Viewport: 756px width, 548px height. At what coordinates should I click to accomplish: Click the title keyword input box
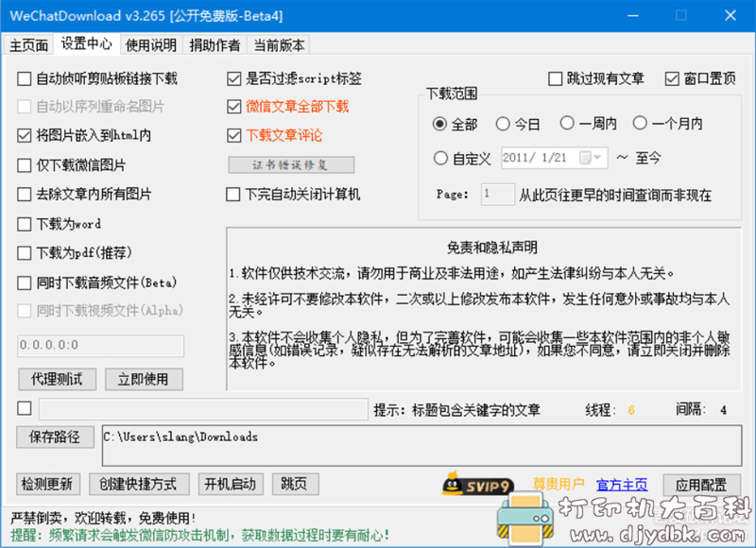pos(203,409)
